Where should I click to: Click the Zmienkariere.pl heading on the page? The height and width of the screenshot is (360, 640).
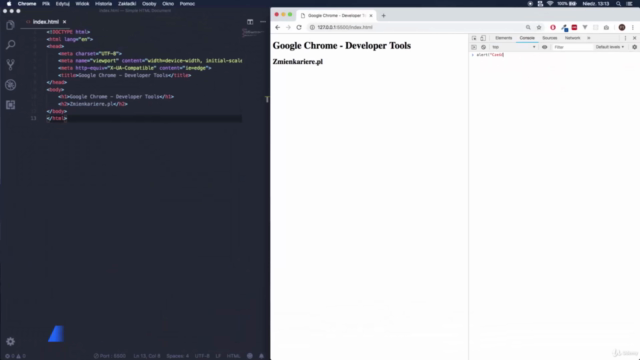[x=298, y=62]
